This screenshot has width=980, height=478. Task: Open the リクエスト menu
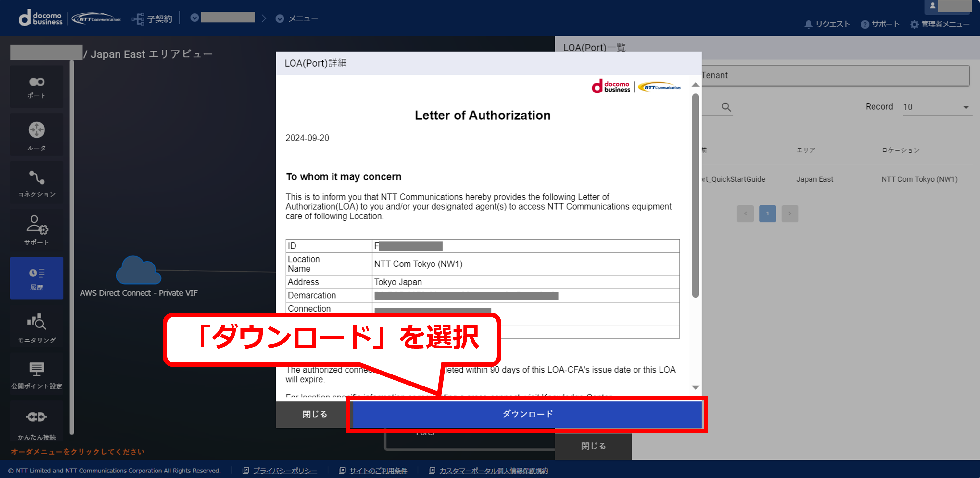click(832, 24)
